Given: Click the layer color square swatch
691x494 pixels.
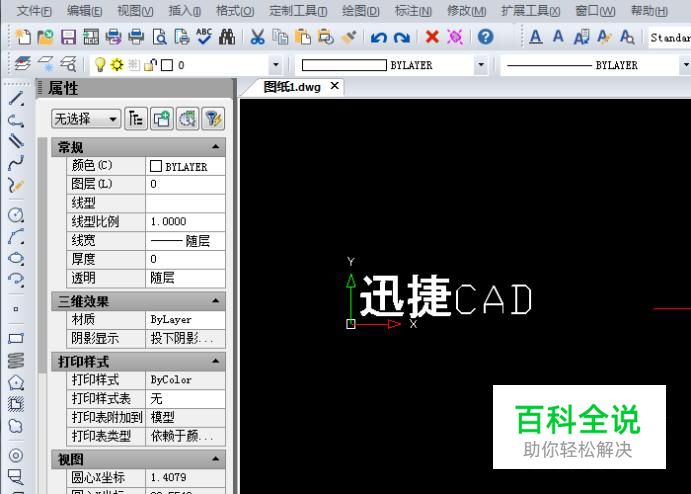Looking at the screenshot, I should click(167, 65).
